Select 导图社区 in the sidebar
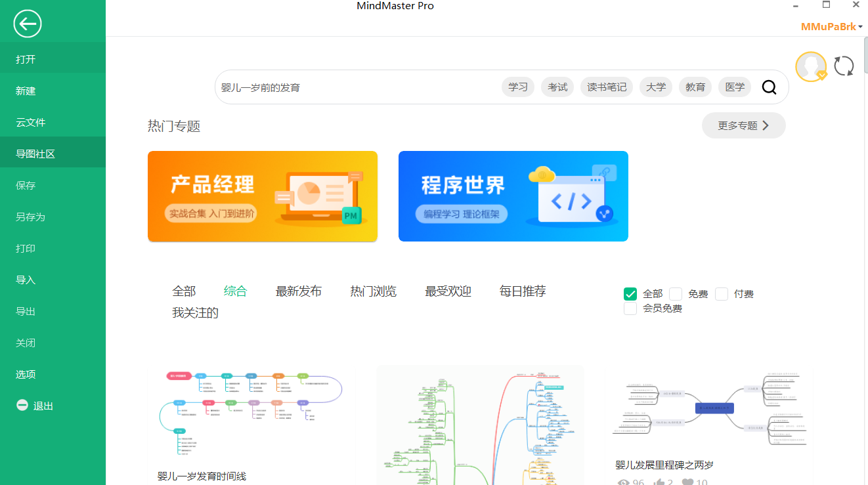The height and width of the screenshot is (485, 868). (x=53, y=154)
